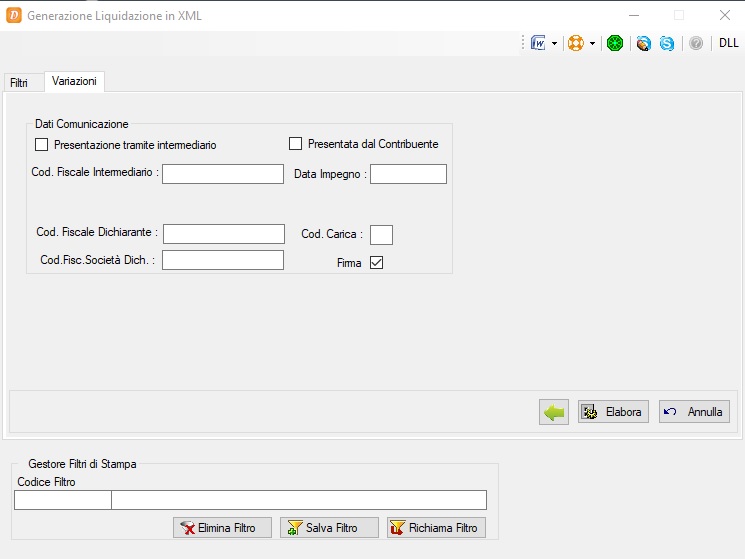745x559 pixels.
Task: Select the Cod. Carica input box
Action: [382, 235]
